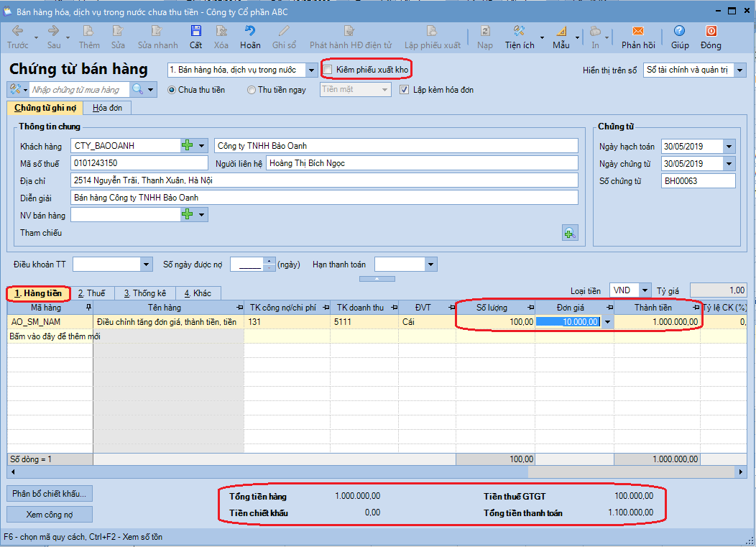Open the 4. Khác tab
This screenshot has height=547, width=756.
coord(198,293)
